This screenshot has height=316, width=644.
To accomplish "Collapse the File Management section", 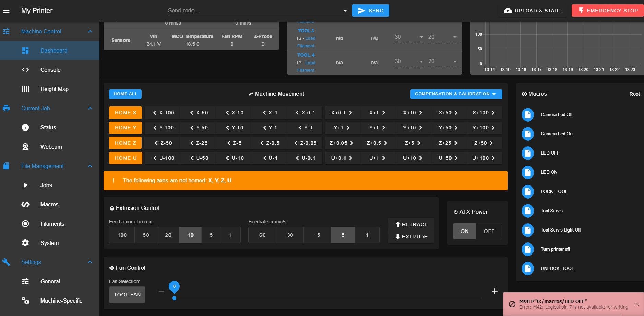I will point(90,166).
